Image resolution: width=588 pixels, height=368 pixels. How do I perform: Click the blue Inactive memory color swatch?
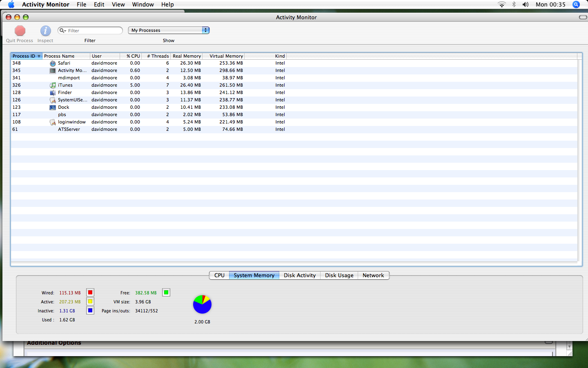[90, 310]
